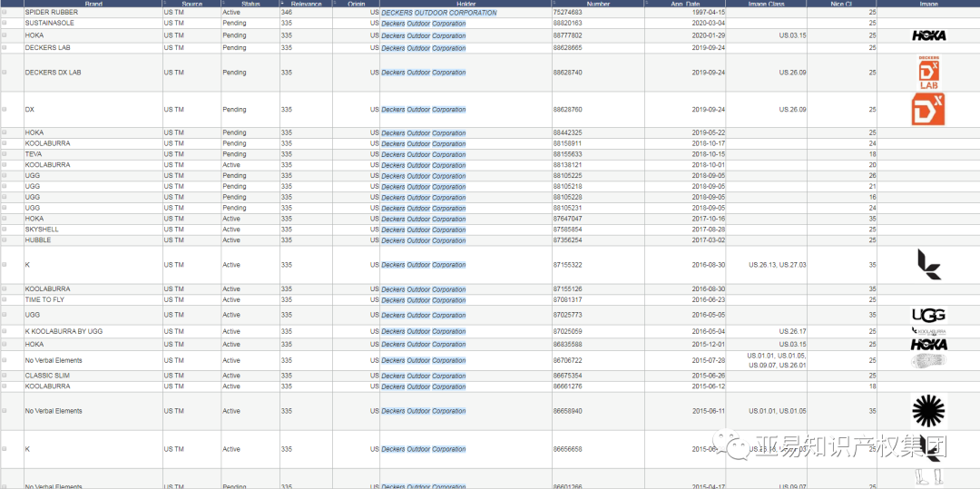
Task: Click the image class US.26.13, US.27.03
Action: (x=778, y=265)
